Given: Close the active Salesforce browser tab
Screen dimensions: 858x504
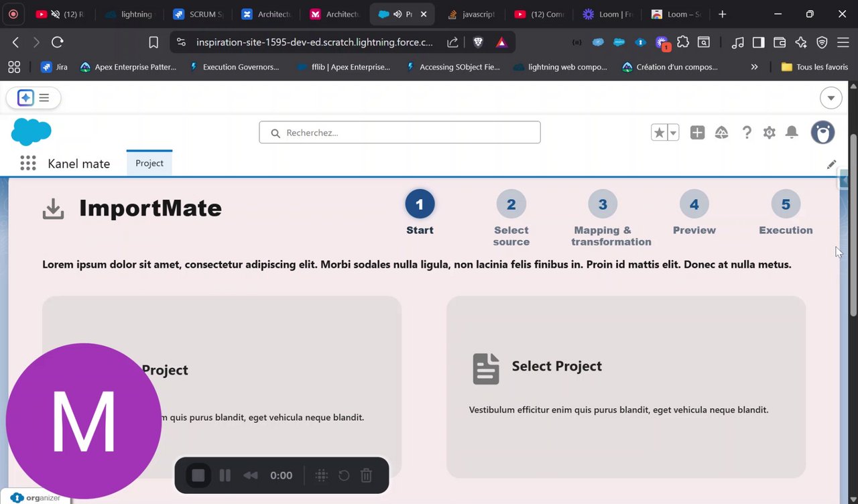Looking at the screenshot, I should [x=424, y=14].
